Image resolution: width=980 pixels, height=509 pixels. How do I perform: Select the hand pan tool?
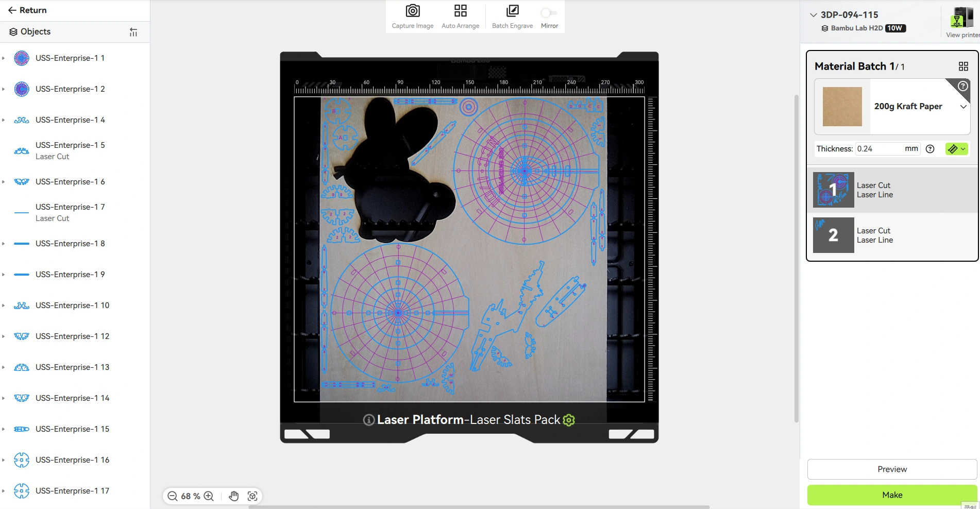pos(234,496)
